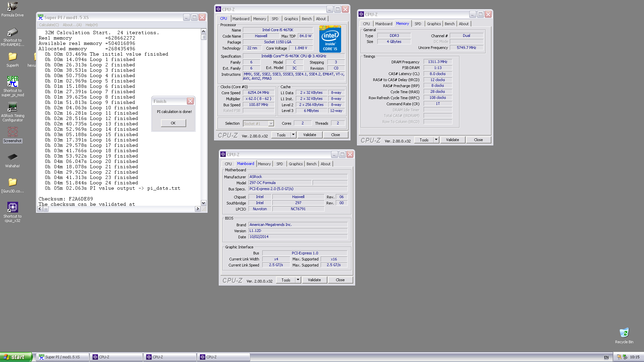This screenshot has width=644, height=362.
Task: Open the Help(H) menu in Super PI
Action: tap(92, 25)
